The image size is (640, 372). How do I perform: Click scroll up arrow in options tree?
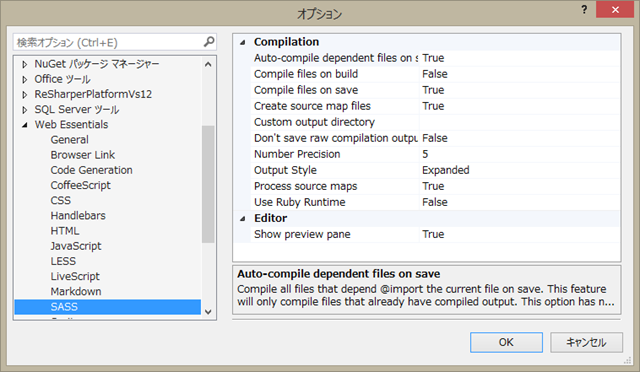(x=208, y=64)
